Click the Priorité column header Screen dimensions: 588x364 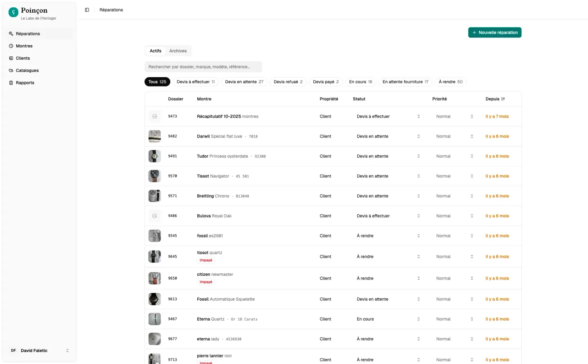[439, 99]
